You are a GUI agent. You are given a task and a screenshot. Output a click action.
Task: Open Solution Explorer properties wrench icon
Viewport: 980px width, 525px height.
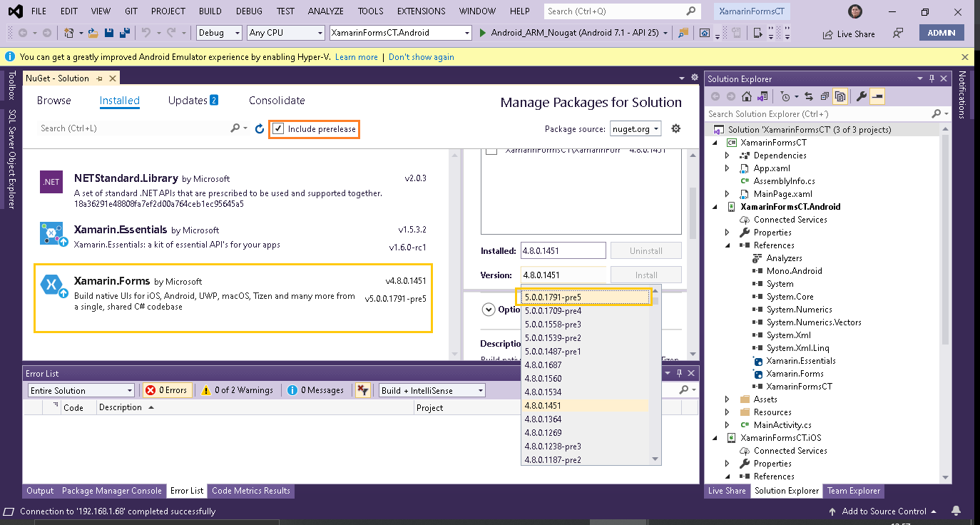click(861, 96)
